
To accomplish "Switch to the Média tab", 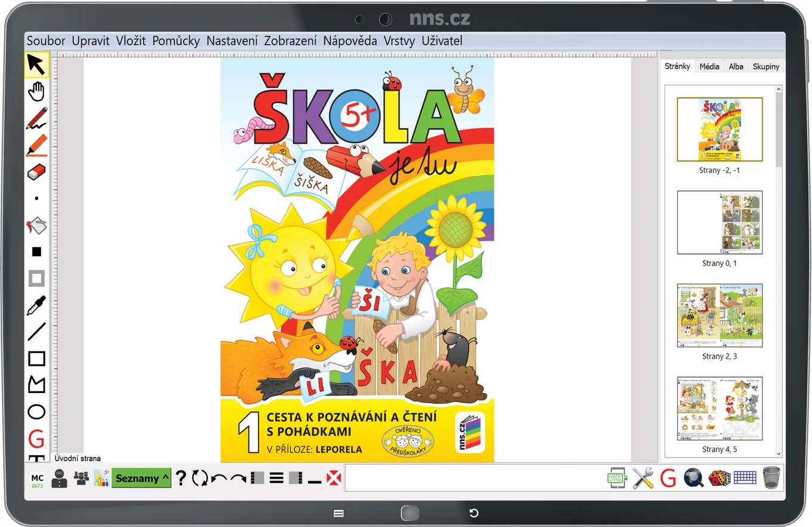I will (x=709, y=66).
